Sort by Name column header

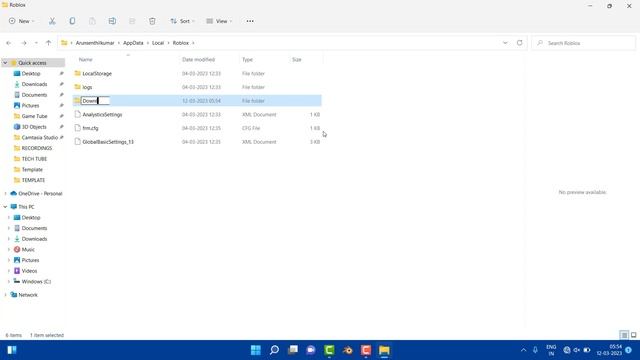tap(85, 60)
